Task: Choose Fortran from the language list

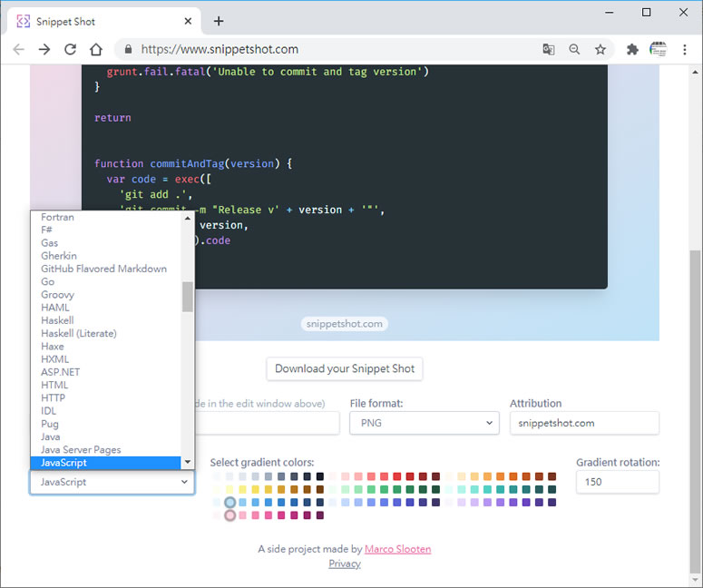Action: pos(105,217)
